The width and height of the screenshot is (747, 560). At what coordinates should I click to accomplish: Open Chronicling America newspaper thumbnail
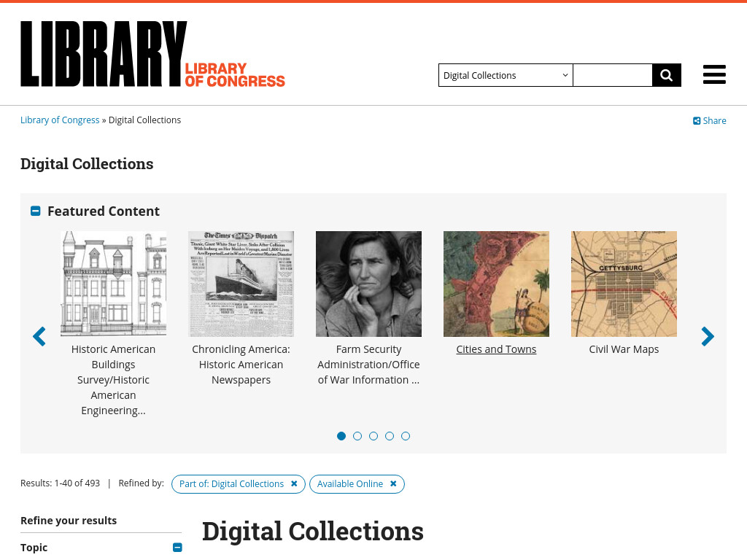point(241,284)
